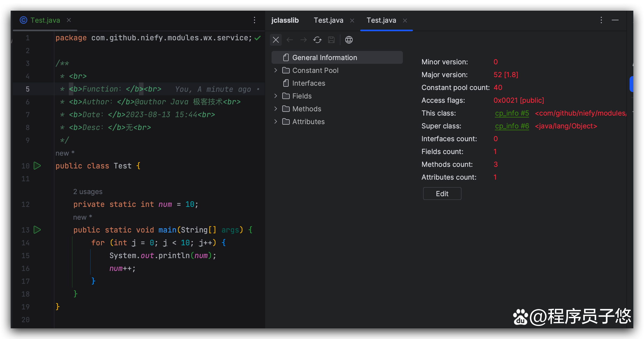Image resolution: width=644 pixels, height=339 pixels.
Task: Select Interfaces in the tree
Action: click(308, 83)
